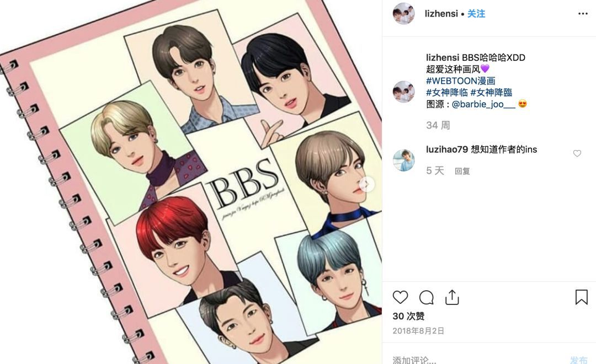596x364 pixels.
Task: Go to next photo with carousel arrow
Action: 367,184
